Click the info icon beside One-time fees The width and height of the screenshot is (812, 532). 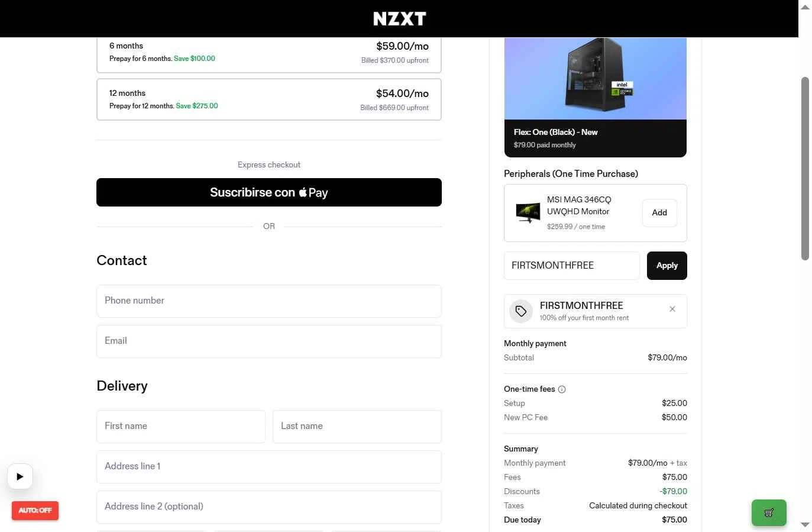(x=562, y=389)
